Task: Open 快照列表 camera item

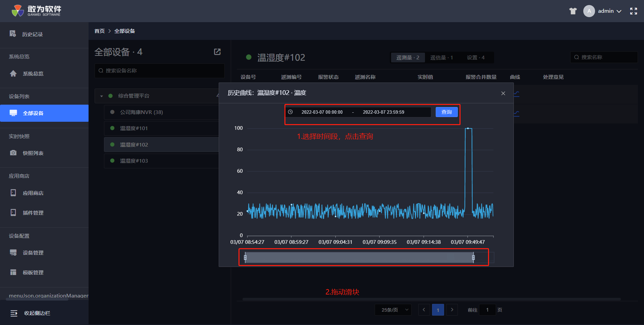Action: 33,153
